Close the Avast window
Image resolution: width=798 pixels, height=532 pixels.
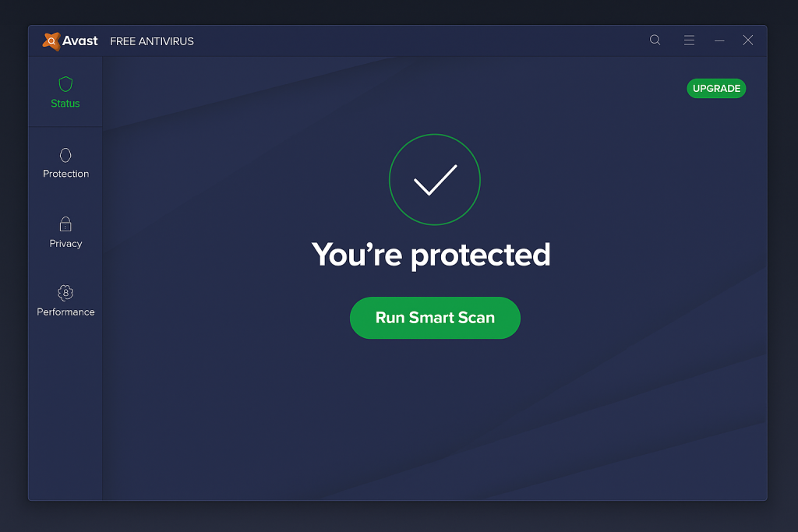(748, 41)
